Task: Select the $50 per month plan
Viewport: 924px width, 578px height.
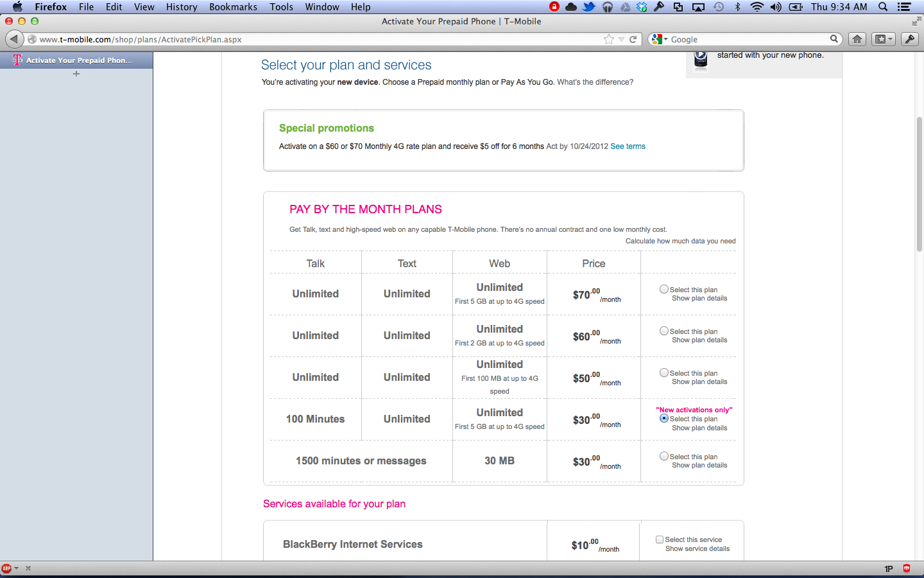Action: click(664, 373)
